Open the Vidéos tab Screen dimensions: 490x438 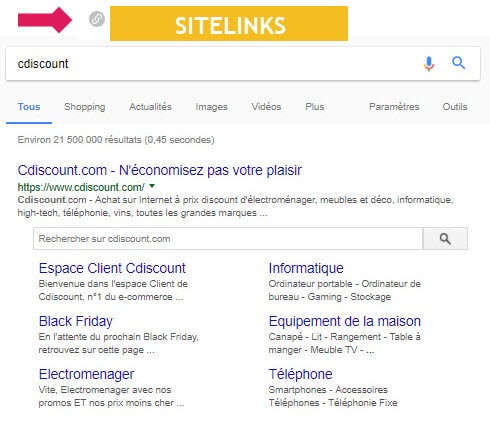pyautogui.click(x=266, y=107)
